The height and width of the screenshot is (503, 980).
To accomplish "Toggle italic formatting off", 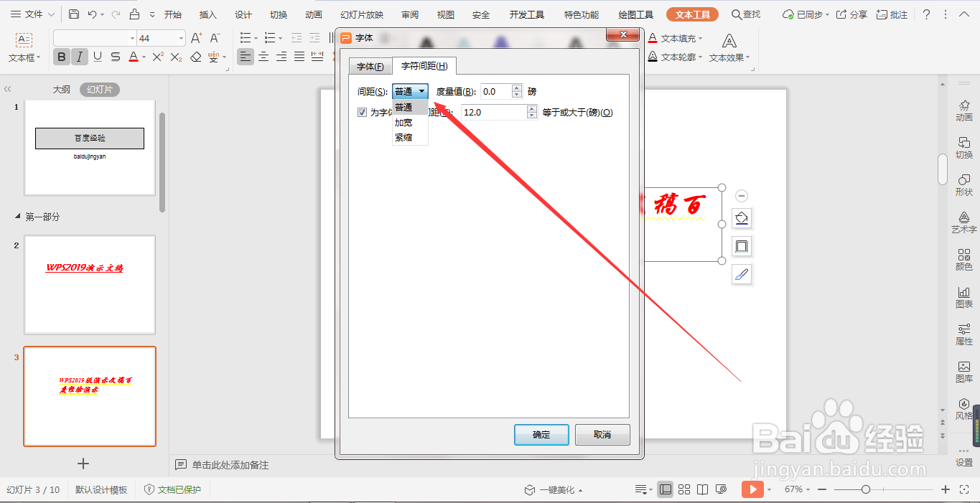I will tap(79, 57).
